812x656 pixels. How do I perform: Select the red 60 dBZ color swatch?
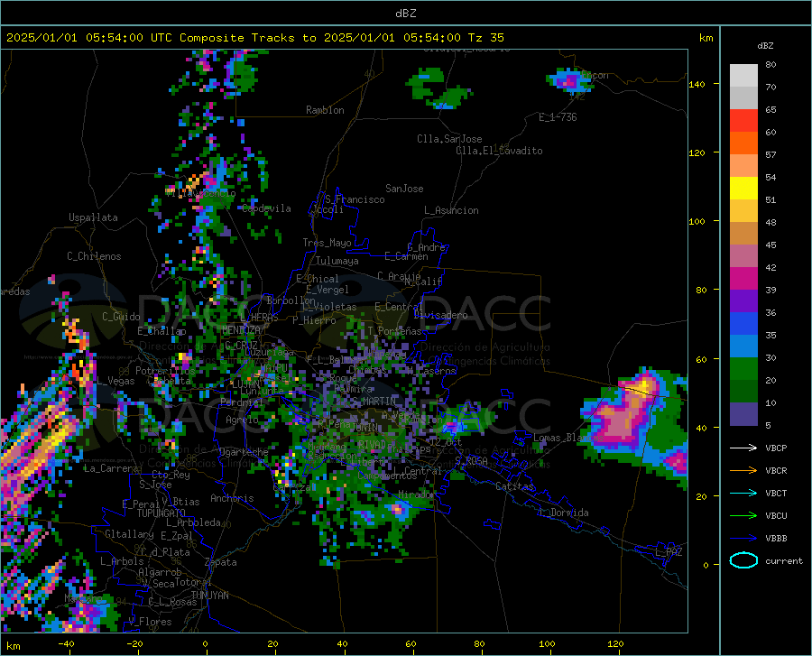(743, 121)
